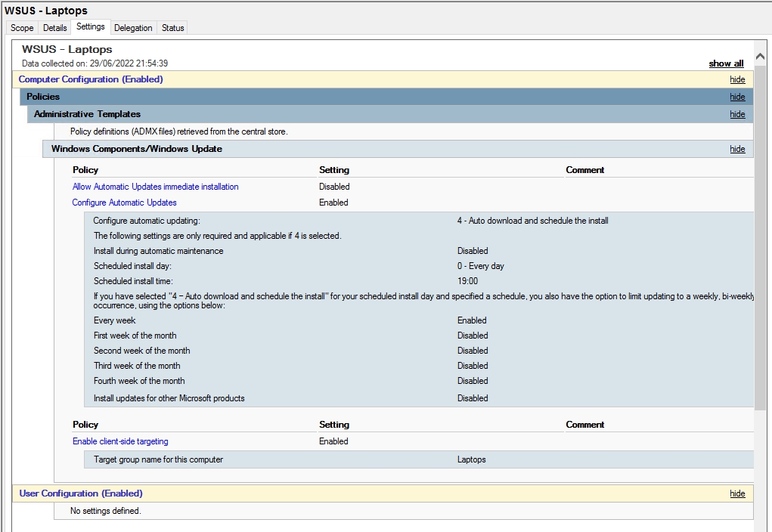Collapse the Administrative Templates section

coord(736,114)
